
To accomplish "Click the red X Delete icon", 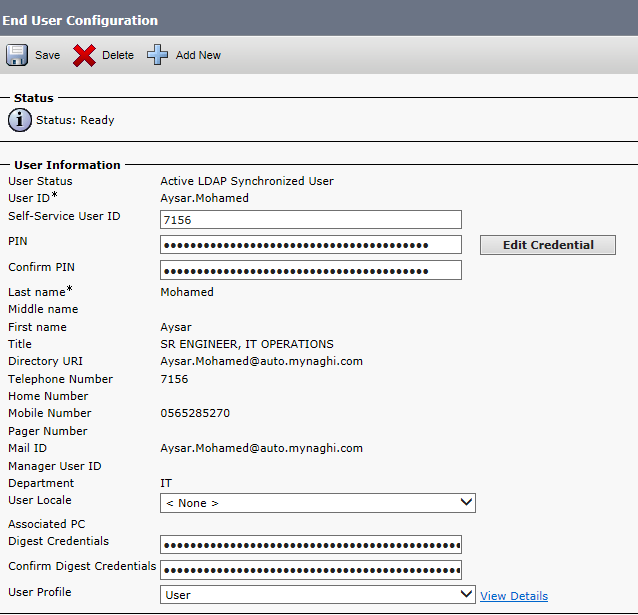I will click(x=85, y=55).
